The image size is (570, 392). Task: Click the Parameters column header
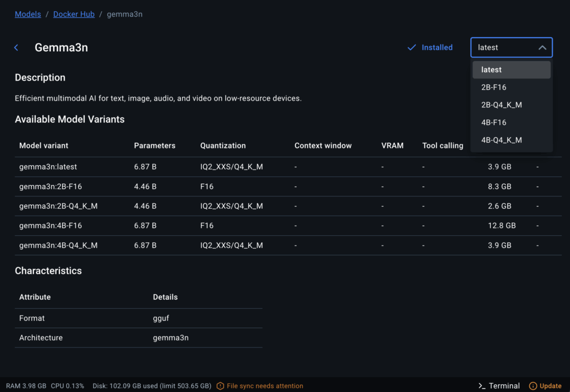pyautogui.click(x=155, y=146)
